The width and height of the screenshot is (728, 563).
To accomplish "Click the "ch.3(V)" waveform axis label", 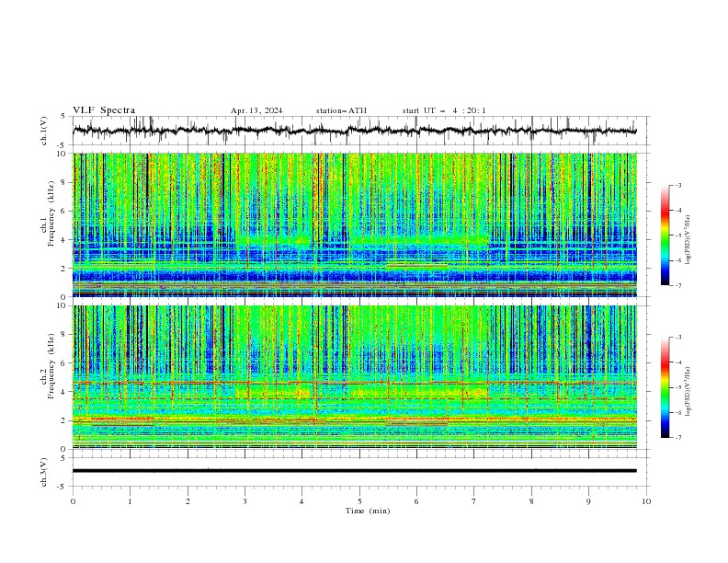I will point(44,472).
